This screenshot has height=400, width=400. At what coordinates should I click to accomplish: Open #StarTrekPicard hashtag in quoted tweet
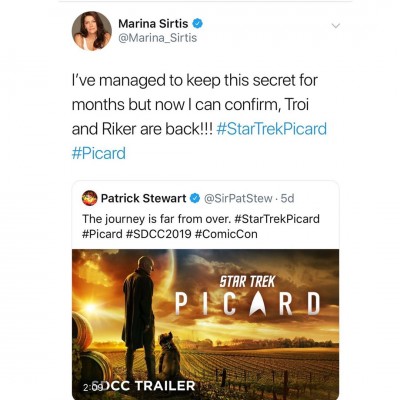(x=277, y=219)
